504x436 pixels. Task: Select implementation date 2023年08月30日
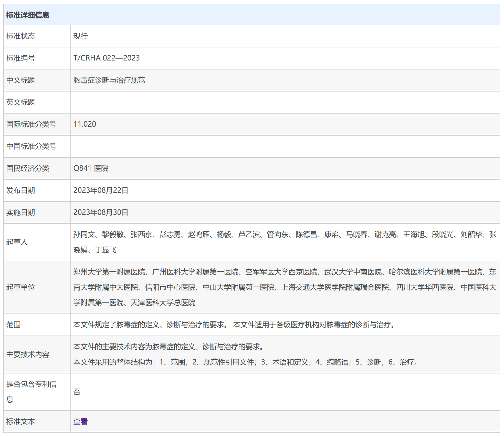tap(101, 212)
